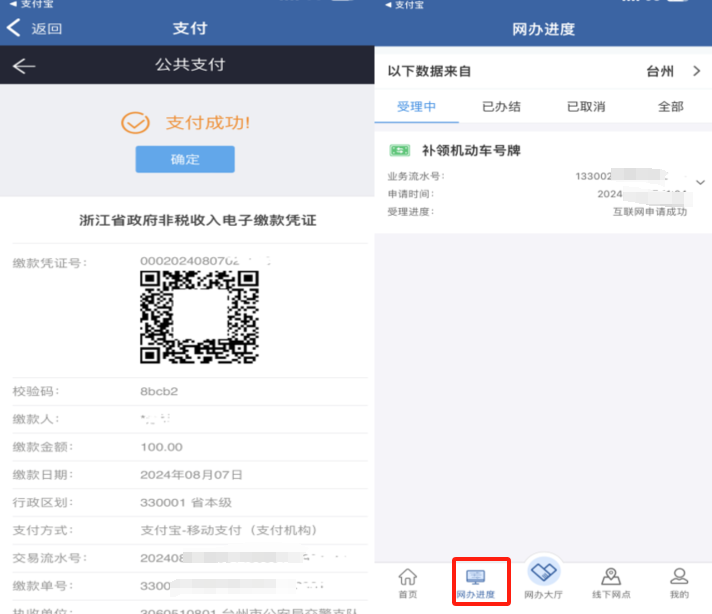Viewport: 712px width, 614px height.
Task: Tap the 返回 text in header
Action: coord(46,29)
